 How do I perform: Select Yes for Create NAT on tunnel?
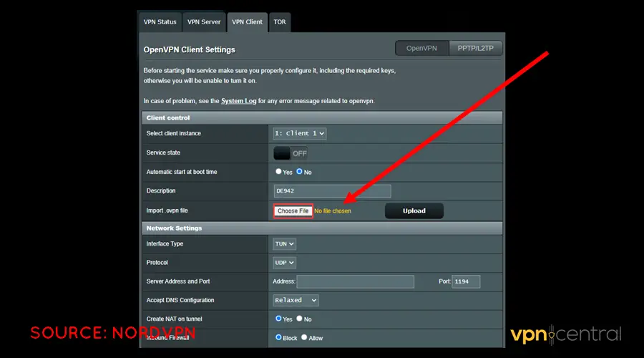(x=278, y=319)
